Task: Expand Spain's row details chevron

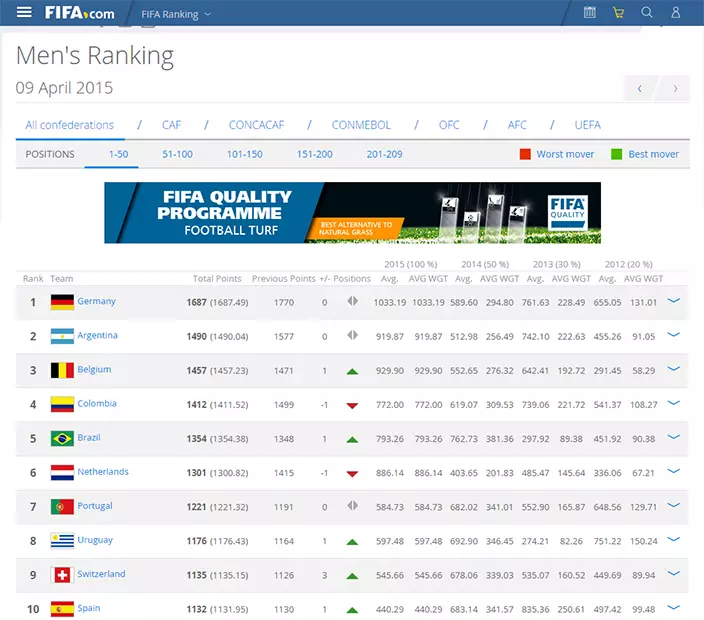Action: [x=673, y=608]
